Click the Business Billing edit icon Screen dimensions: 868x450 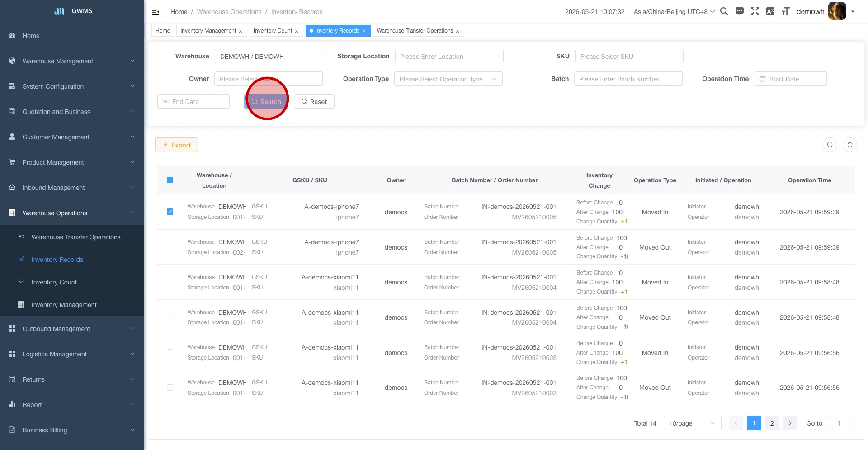coord(12,430)
